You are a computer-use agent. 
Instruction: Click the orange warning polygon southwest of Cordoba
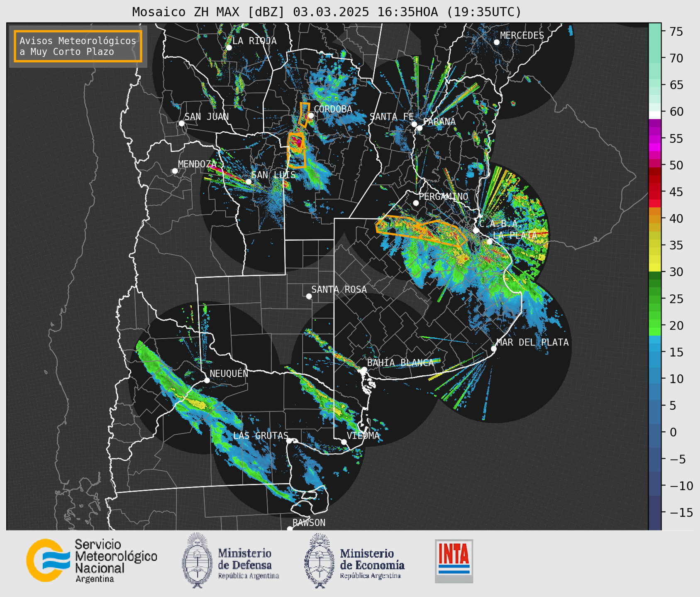297,150
